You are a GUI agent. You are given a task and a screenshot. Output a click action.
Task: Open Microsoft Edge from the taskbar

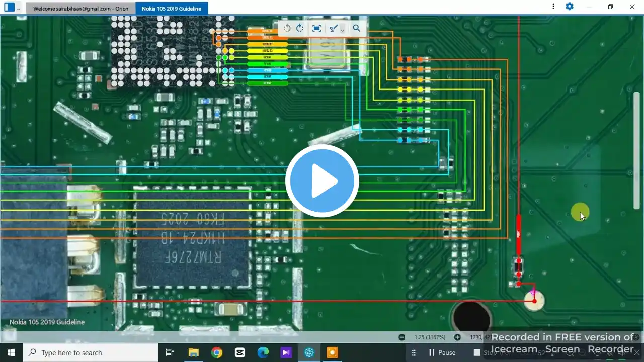(263, 353)
